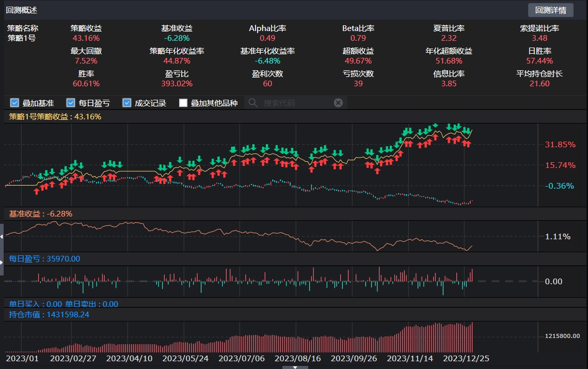The width and height of the screenshot is (588, 369).
Task: Collapse panel with upper left-edge arrow
Action: pos(2,236)
